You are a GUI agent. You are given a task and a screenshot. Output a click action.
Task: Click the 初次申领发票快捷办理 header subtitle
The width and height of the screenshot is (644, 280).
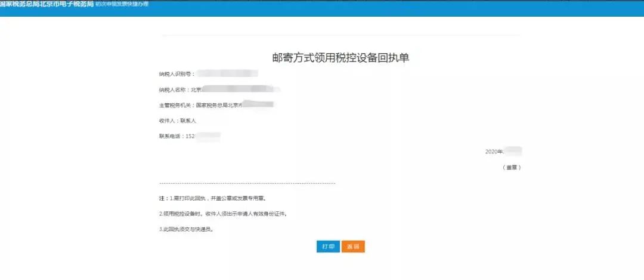(122, 4)
